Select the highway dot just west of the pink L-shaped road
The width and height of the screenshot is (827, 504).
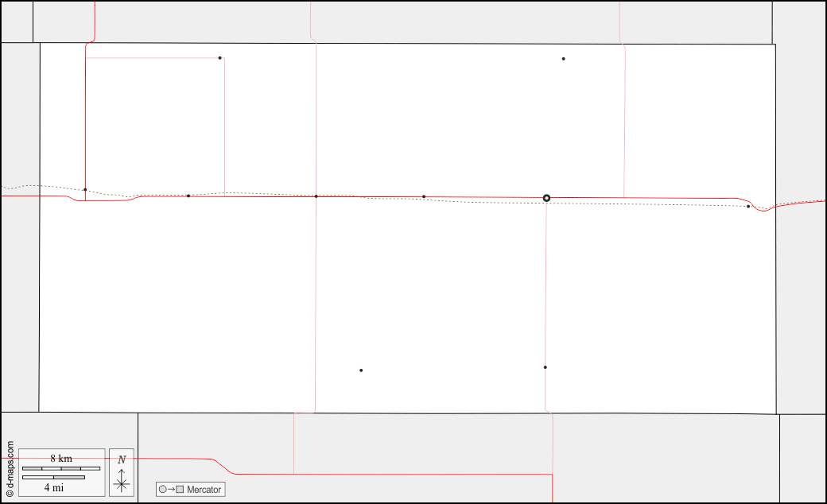188,196
